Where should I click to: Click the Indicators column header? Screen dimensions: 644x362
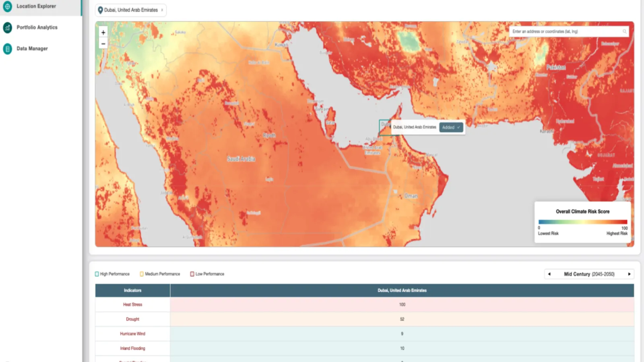point(132,290)
